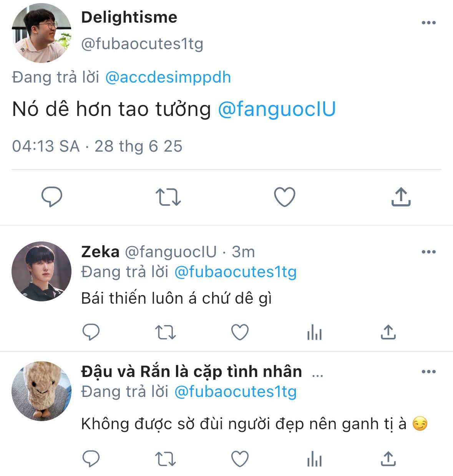This screenshot has height=476, width=453.
Task: View analytics for Zeka's reply
Action: (x=314, y=332)
